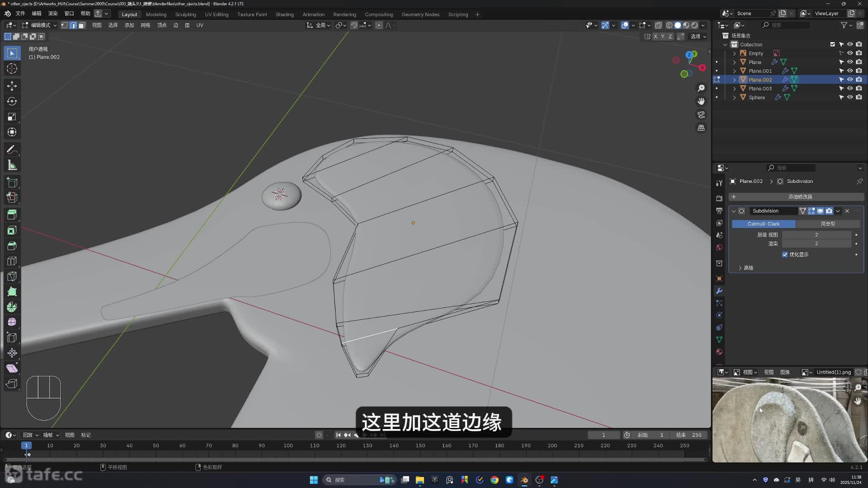Select the Move tool in toolbar

click(12, 86)
